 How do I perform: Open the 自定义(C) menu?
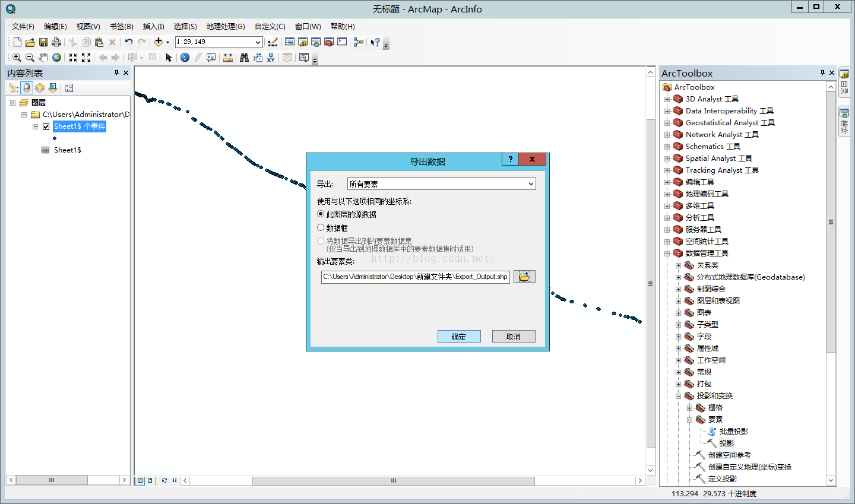(x=270, y=27)
